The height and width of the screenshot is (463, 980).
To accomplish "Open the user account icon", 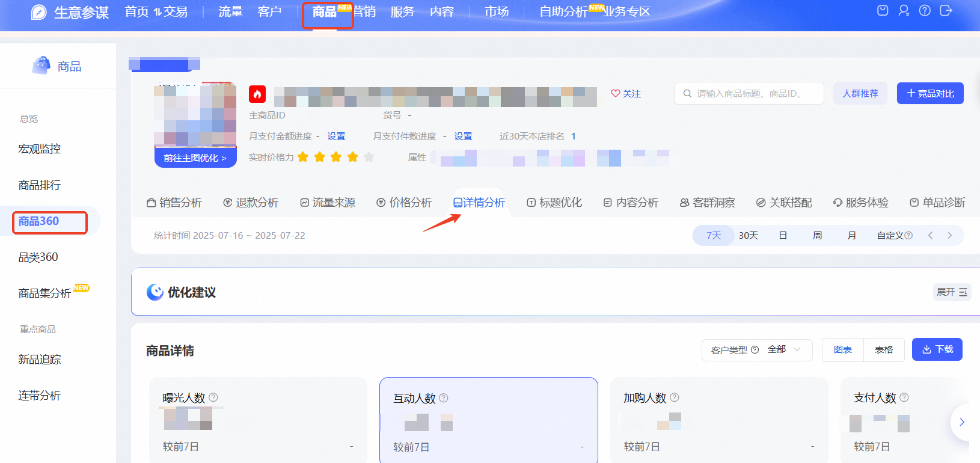I will pos(904,11).
